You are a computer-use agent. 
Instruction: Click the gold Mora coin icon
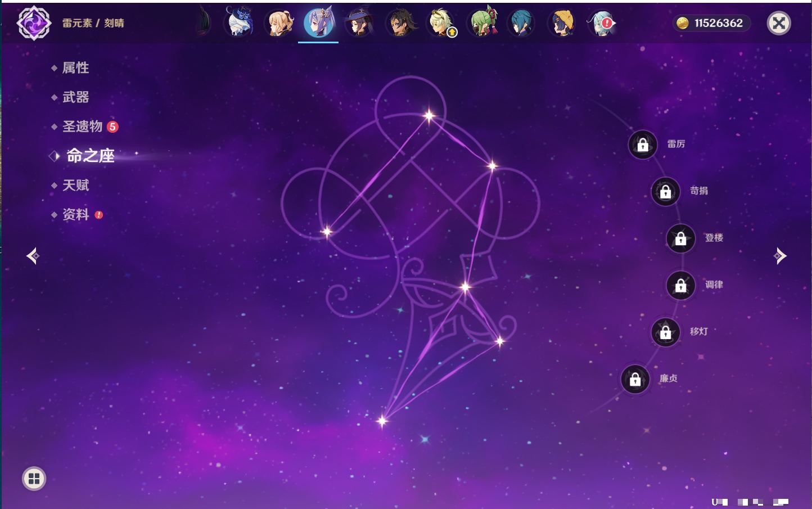click(683, 23)
